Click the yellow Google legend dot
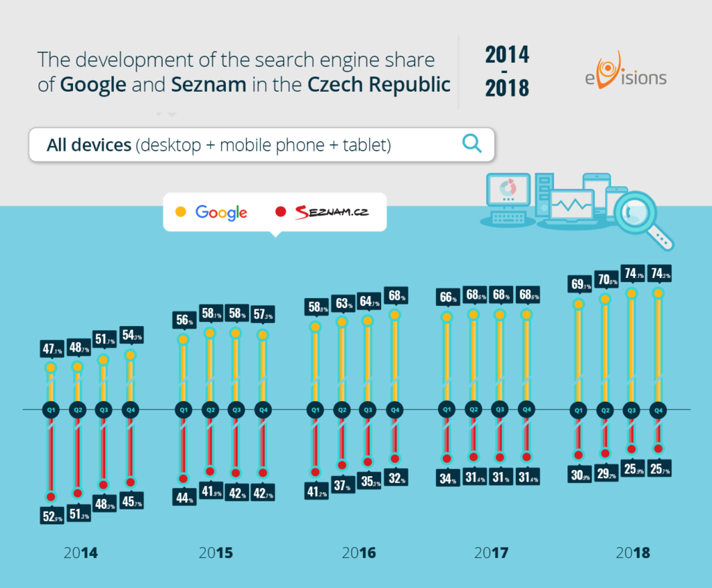712x588 pixels. [181, 211]
